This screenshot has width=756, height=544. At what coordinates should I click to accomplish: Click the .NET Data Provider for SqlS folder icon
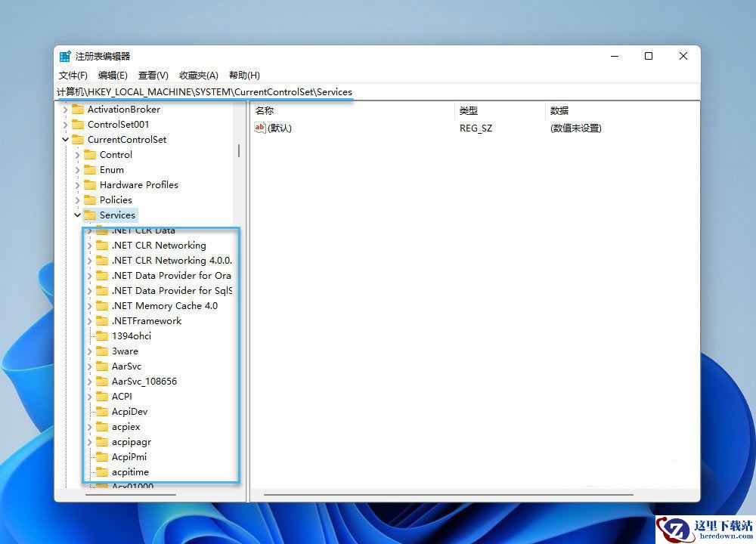coord(102,291)
